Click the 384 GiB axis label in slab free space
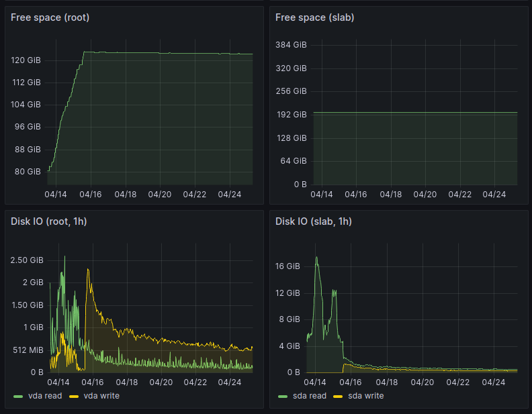The height and width of the screenshot is (414, 532). (291, 45)
